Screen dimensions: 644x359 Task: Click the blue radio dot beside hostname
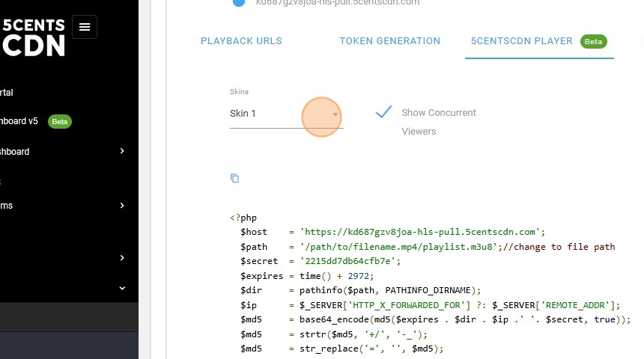(239, 2)
